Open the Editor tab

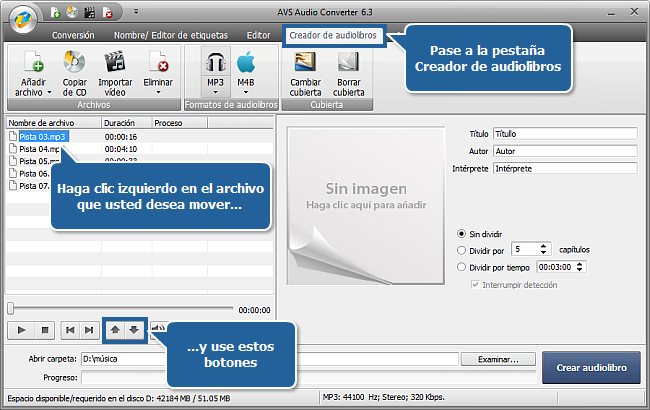[258, 34]
